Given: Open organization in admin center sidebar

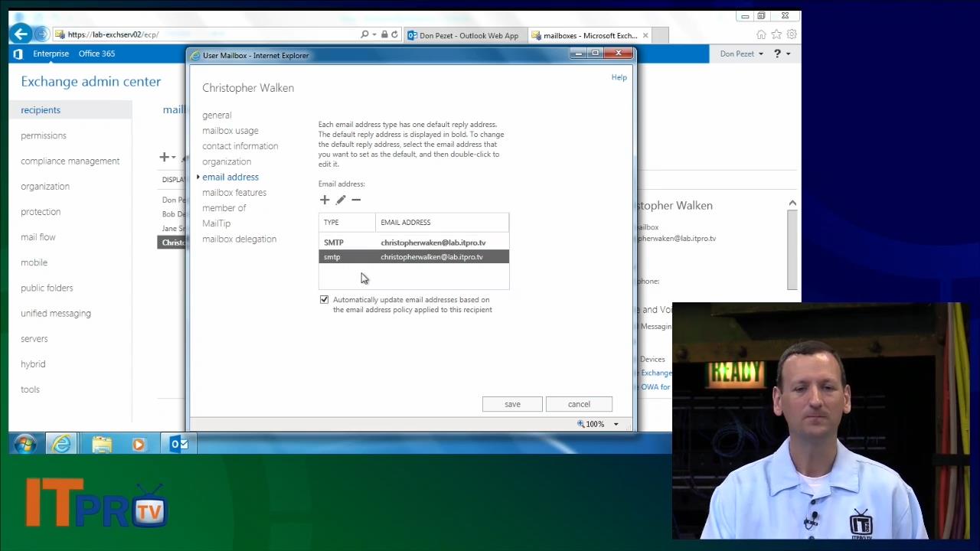Looking at the screenshot, I should [x=45, y=186].
